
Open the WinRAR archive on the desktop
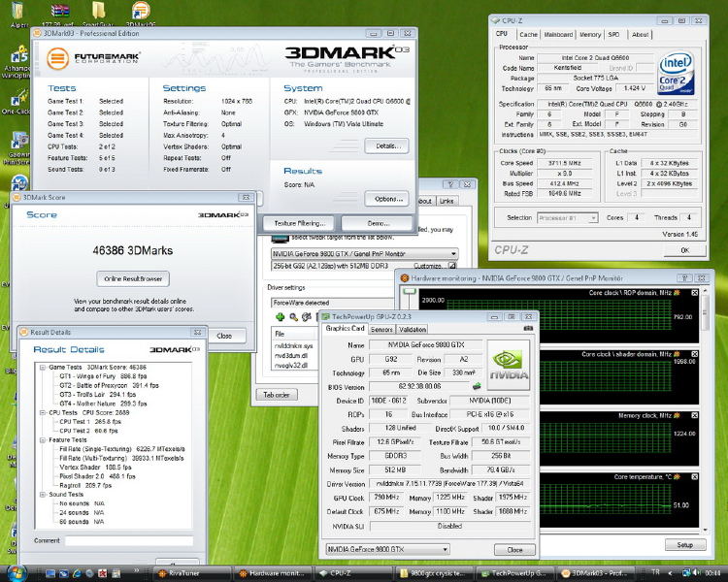coord(60,13)
